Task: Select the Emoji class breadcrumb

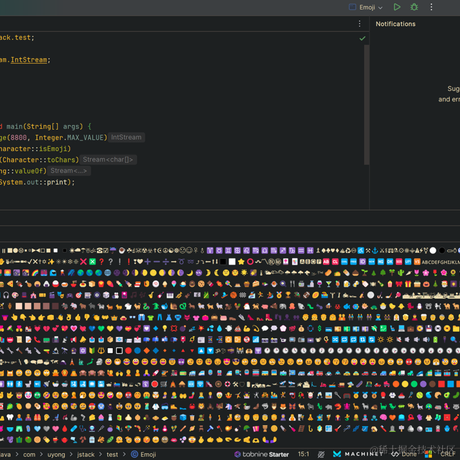Action: tap(144, 454)
